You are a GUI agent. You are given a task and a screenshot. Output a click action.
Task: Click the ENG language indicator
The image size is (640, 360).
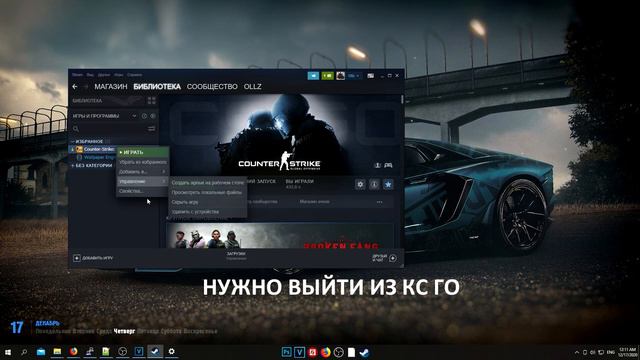point(611,352)
